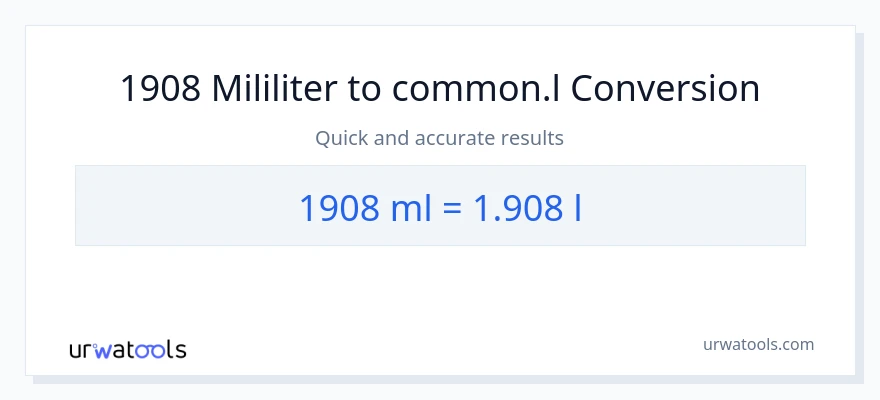880x400 pixels.
Task: Select the 'Quick and accurate results' subtitle
Action: pyautogui.click(x=440, y=138)
